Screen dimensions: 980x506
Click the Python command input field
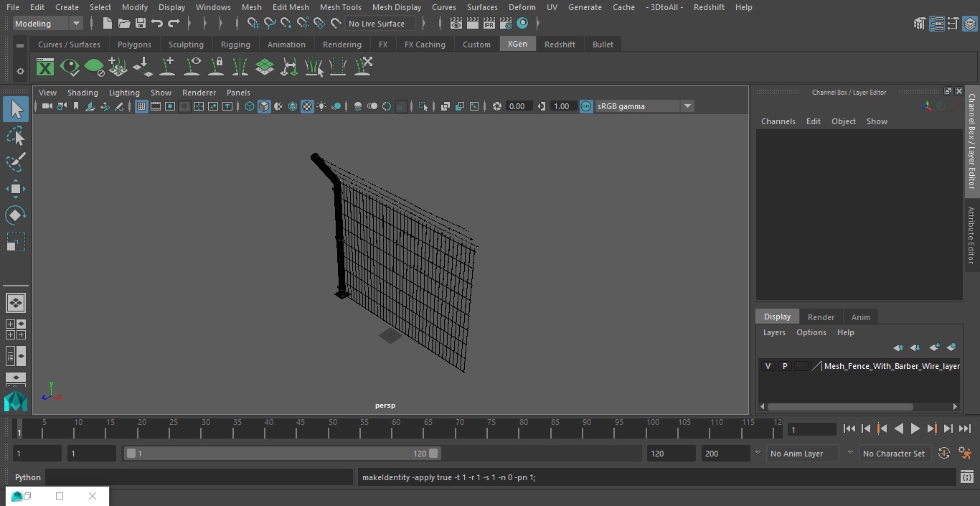pos(199,477)
